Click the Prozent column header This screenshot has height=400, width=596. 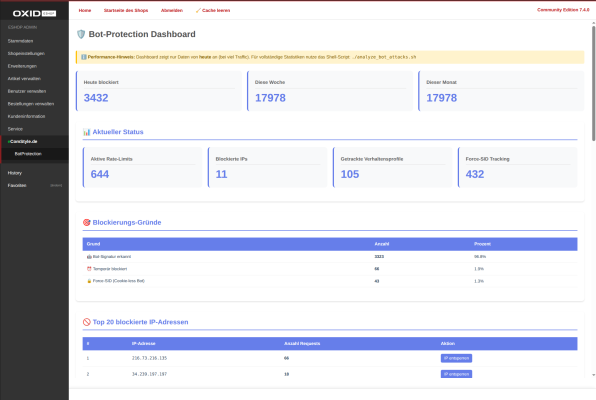point(482,244)
